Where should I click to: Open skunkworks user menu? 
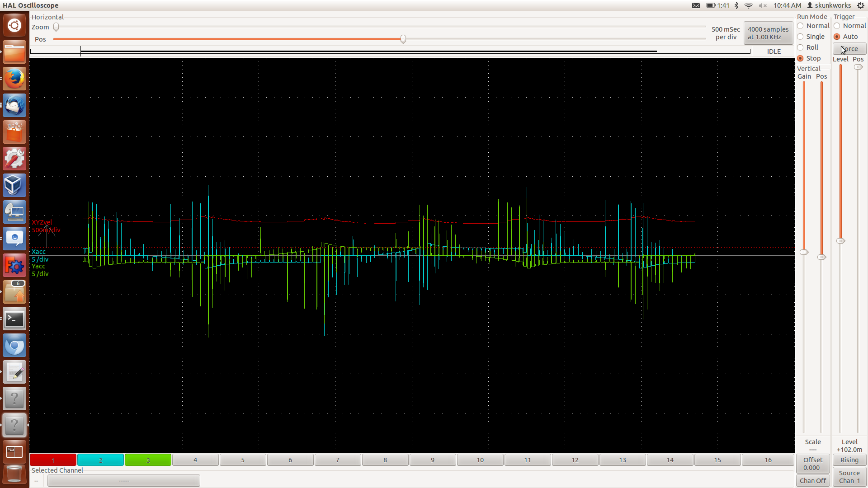click(x=829, y=5)
